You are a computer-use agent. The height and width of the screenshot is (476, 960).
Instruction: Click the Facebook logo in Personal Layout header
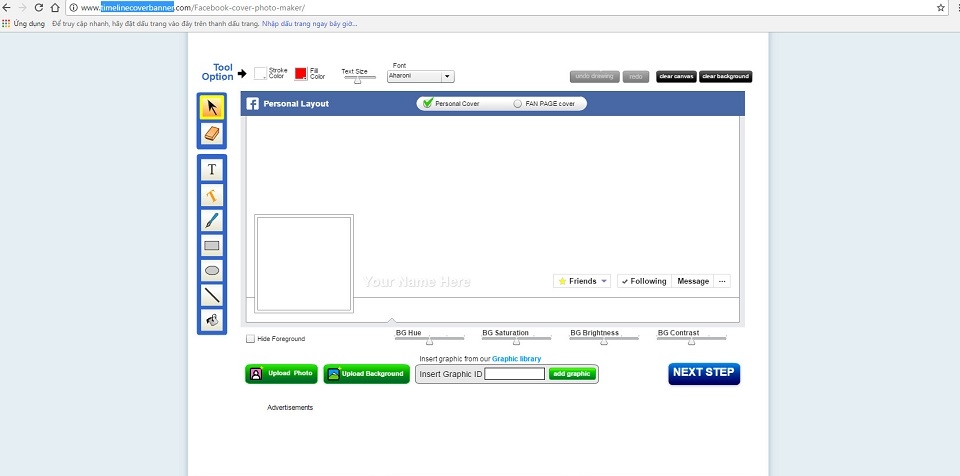point(252,104)
